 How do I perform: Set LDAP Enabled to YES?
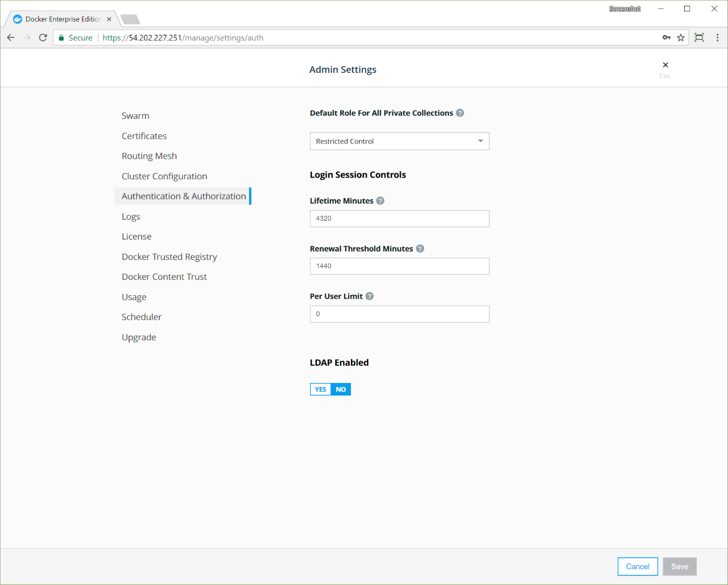(x=320, y=389)
